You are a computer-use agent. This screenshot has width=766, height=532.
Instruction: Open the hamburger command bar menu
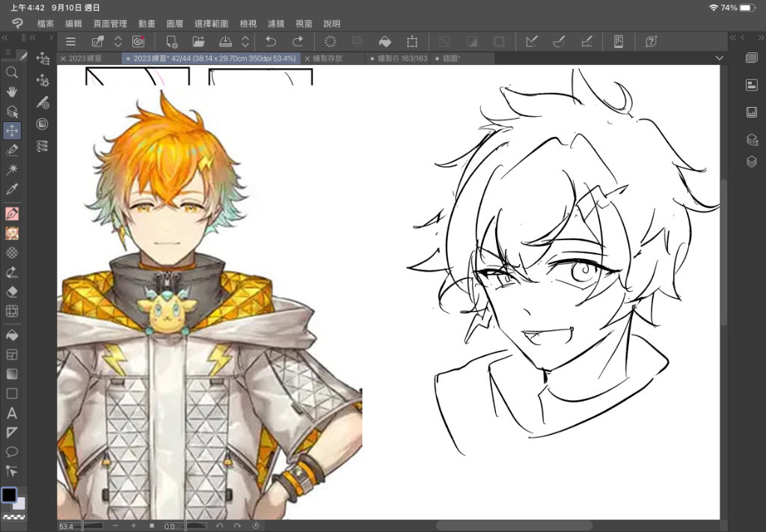pos(71,41)
